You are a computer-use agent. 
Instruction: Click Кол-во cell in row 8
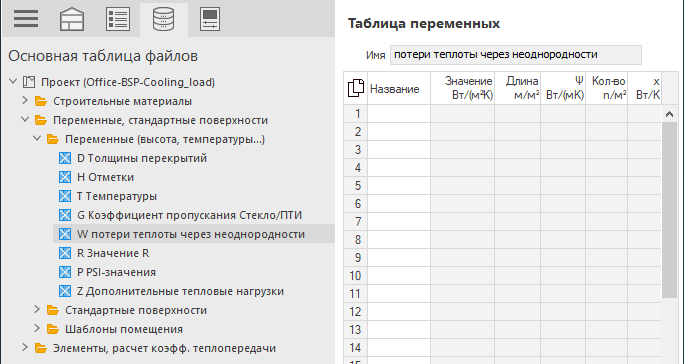[607, 240]
